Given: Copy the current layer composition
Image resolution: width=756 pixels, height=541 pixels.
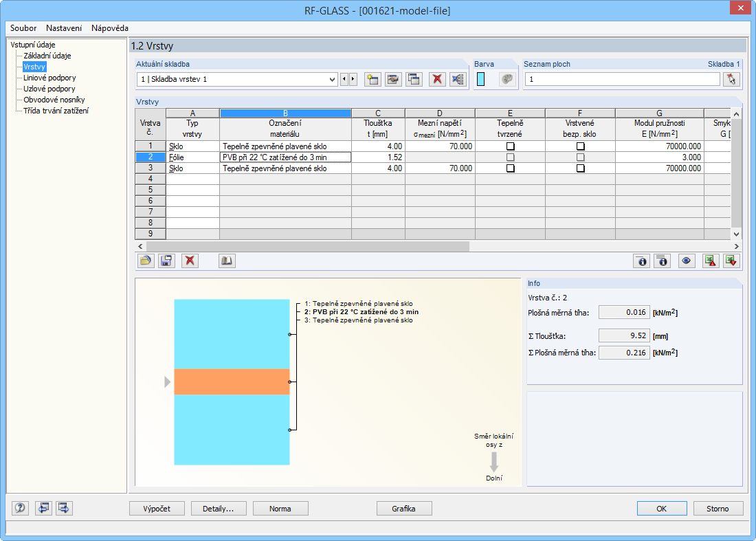Looking at the screenshot, I should [x=414, y=79].
